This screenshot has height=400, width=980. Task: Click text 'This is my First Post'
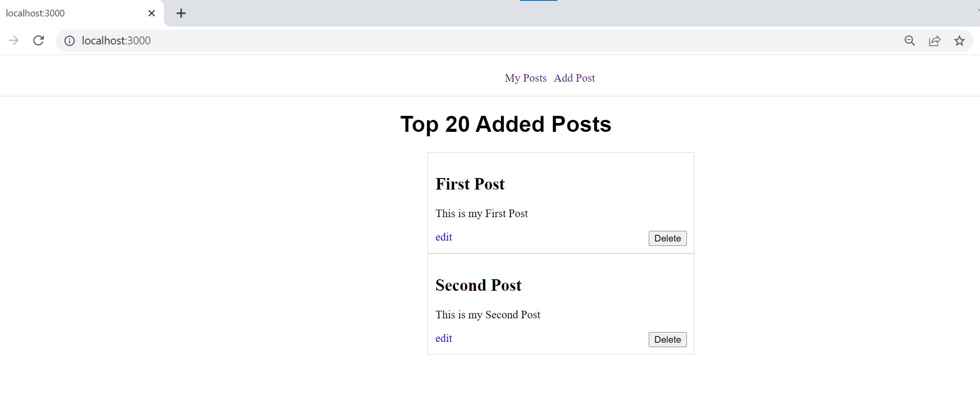(x=482, y=214)
